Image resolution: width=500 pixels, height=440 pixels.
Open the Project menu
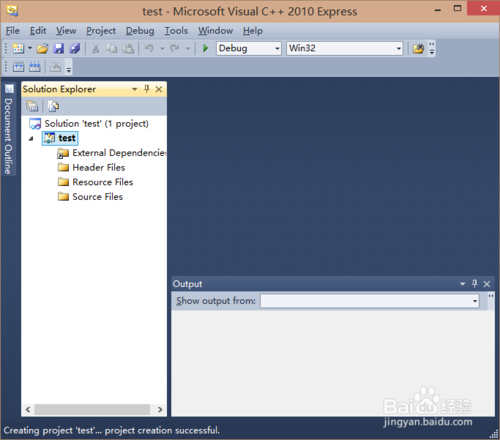pos(101,31)
